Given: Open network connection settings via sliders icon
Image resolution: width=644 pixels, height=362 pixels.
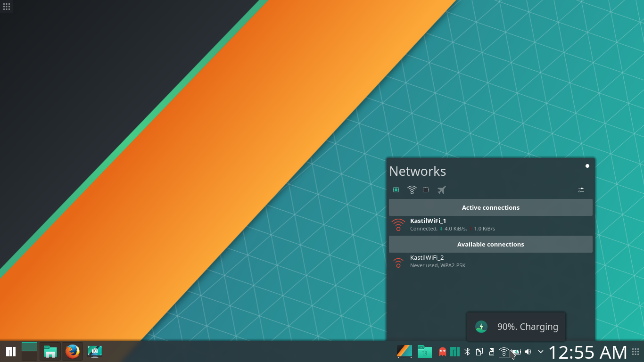Looking at the screenshot, I should point(581,189).
